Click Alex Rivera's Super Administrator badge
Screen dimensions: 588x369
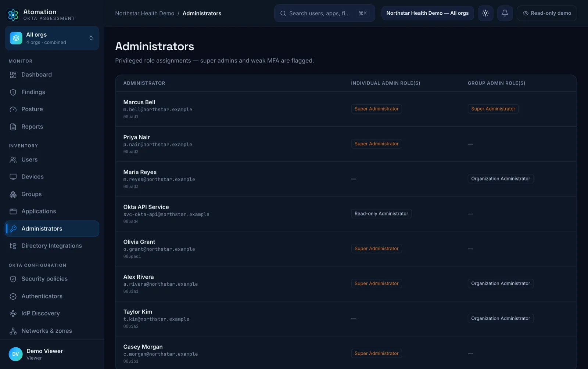click(376, 283)
